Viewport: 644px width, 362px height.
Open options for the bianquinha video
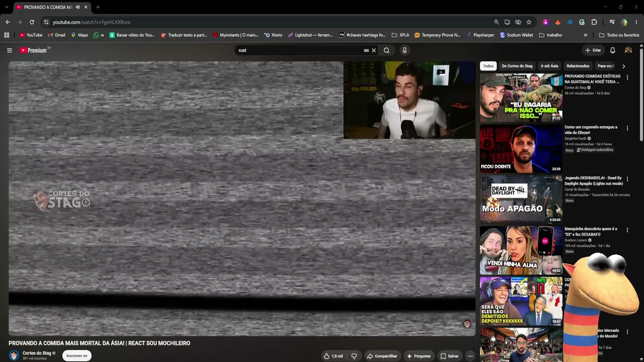tap(627, 230)
